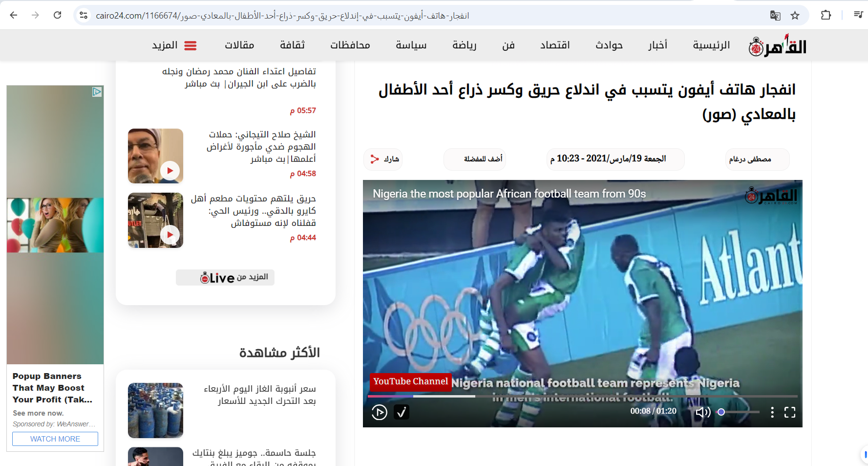Open the gas cylinders article thumbnail
This screenshot has width=868, height=466.
tap(155, 410)
